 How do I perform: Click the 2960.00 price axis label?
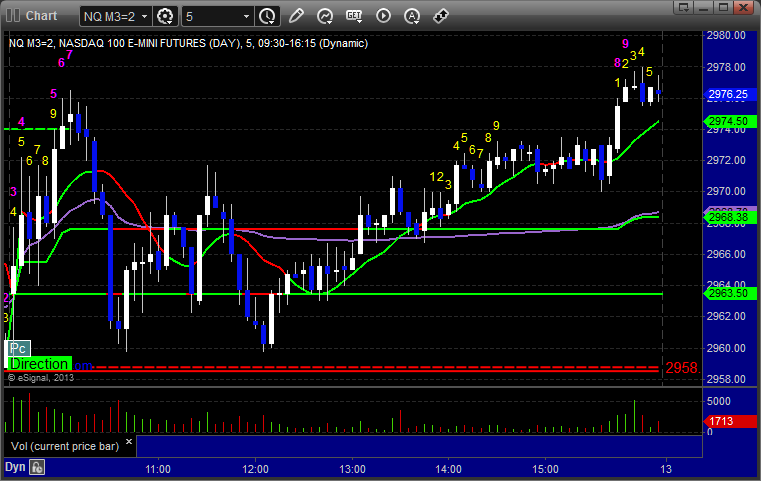click(x=726, y=348)
